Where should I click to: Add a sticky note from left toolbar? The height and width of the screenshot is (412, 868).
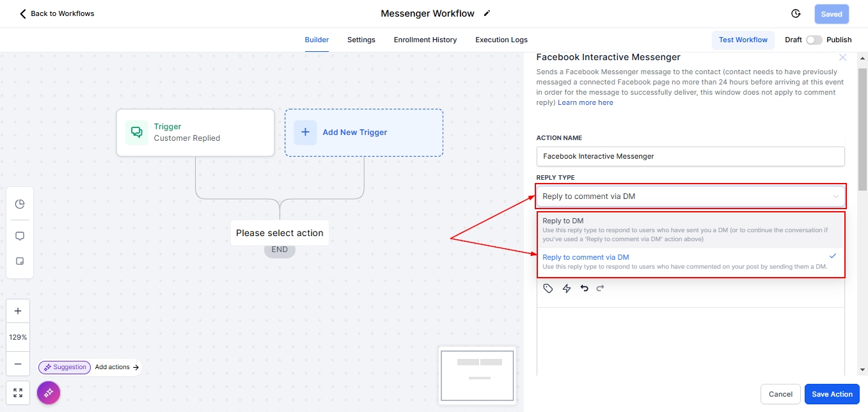point(20,262)
